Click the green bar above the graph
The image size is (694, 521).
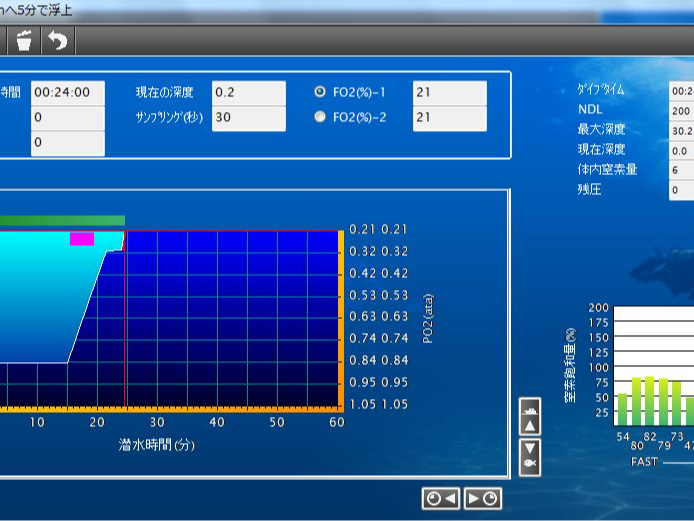[62, 220]
